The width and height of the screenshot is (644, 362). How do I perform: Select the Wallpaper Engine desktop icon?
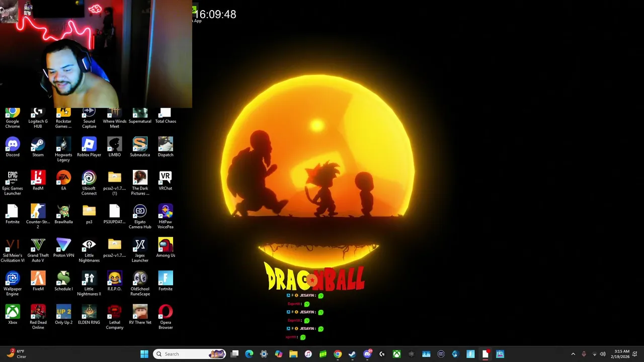pyautogui.click(x=13, y=284)
